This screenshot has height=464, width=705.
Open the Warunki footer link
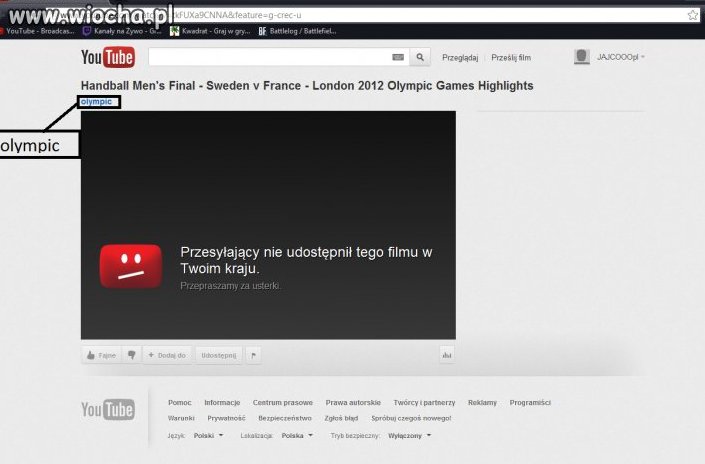click(x=181, y=418)
